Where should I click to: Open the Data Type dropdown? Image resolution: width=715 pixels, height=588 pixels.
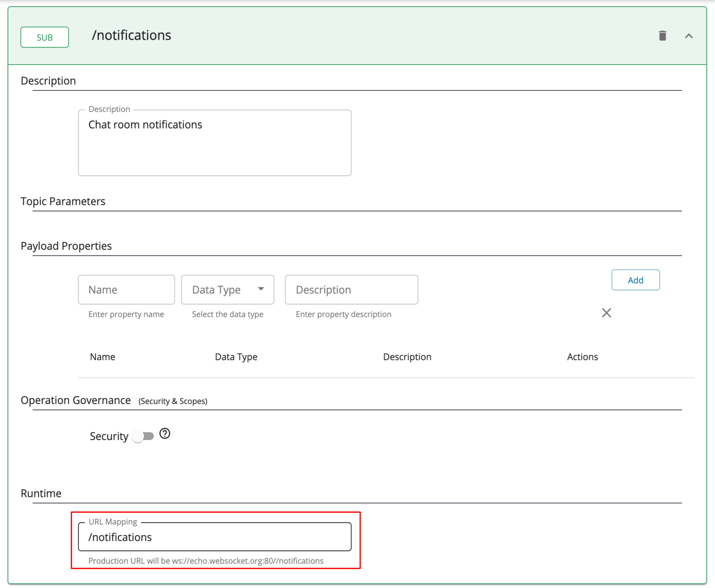[227, 290]
